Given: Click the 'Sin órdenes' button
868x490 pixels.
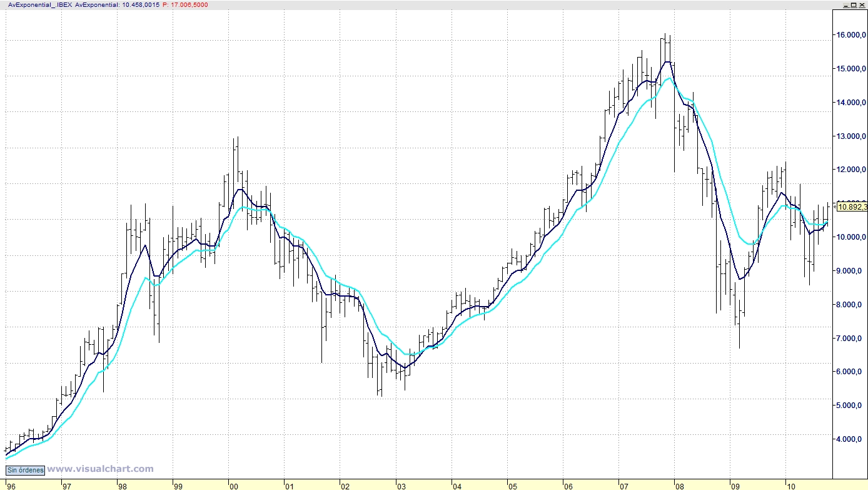Looking at the screenshot, I should (25, 470).
